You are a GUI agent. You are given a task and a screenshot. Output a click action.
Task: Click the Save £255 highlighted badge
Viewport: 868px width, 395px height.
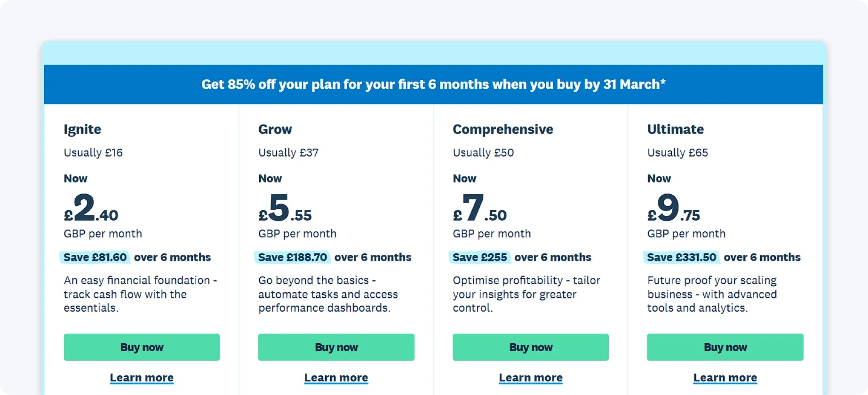[480, 257]
